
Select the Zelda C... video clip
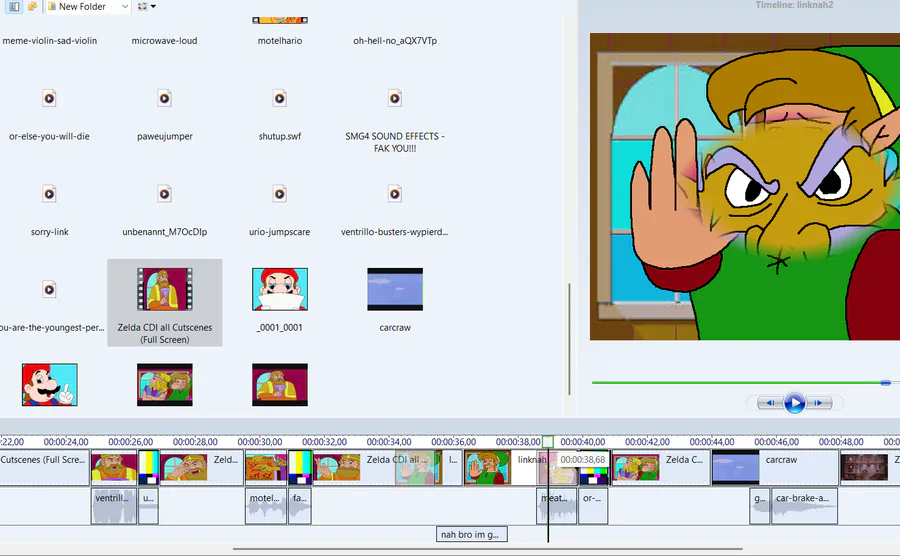point(661,467)
